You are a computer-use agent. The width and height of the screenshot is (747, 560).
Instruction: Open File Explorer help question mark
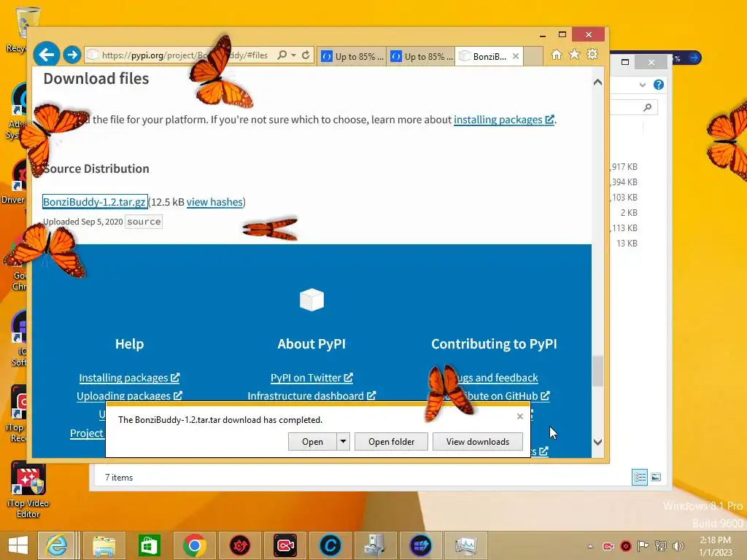[x=659, y=85]
